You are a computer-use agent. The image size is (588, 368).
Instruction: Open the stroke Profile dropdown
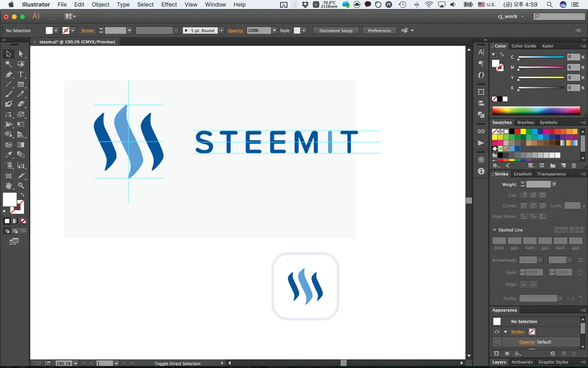[x=560, y=299]
